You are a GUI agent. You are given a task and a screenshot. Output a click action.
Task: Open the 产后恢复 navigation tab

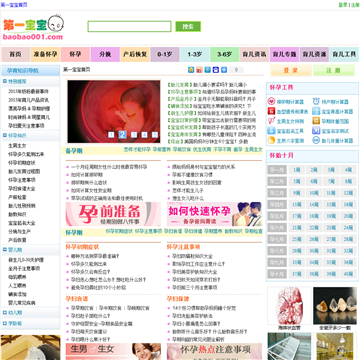coord(135,54)
